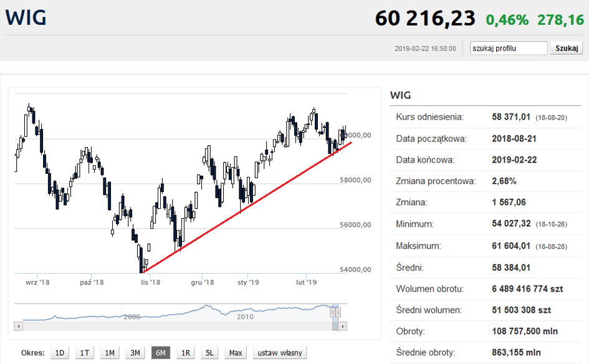Click the 'Kurs odniesienia' value 58 371,01

[511, 117]
